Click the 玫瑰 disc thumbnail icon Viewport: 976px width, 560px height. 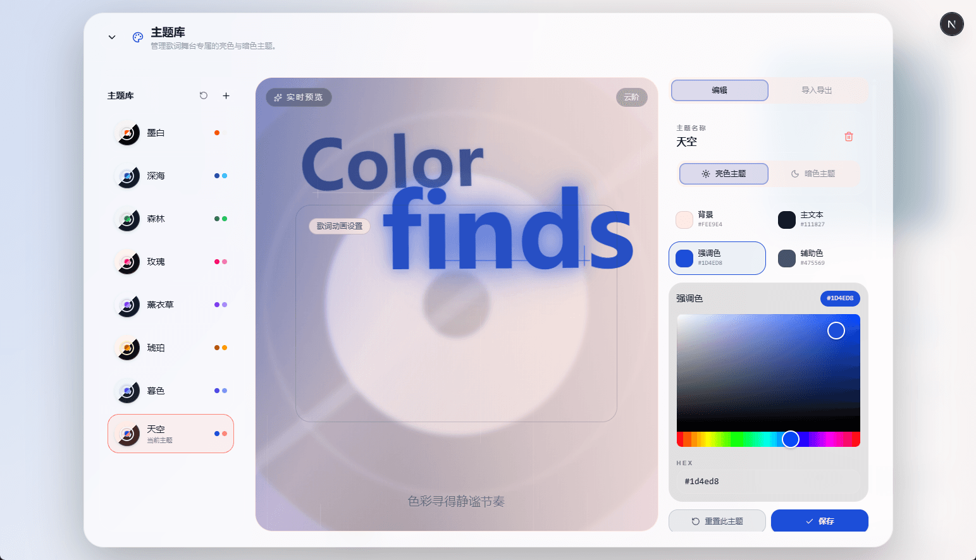[x=127, y=262]
